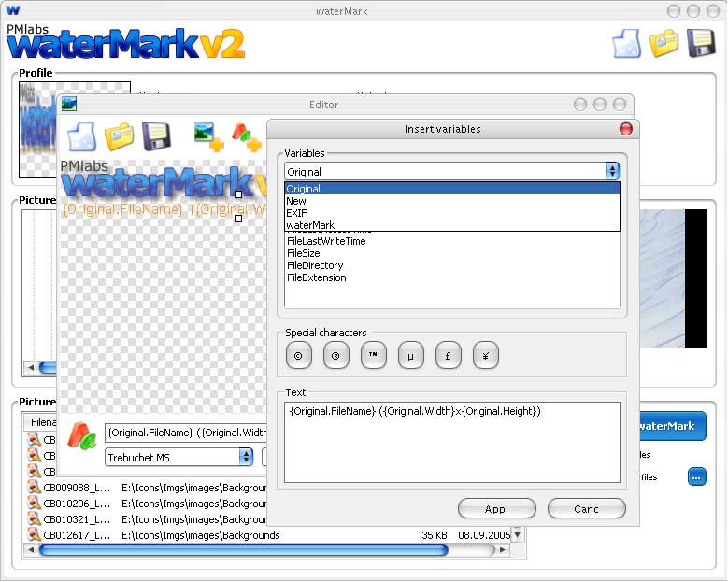Click the blue waterMark button in main window

coord(672,426)
